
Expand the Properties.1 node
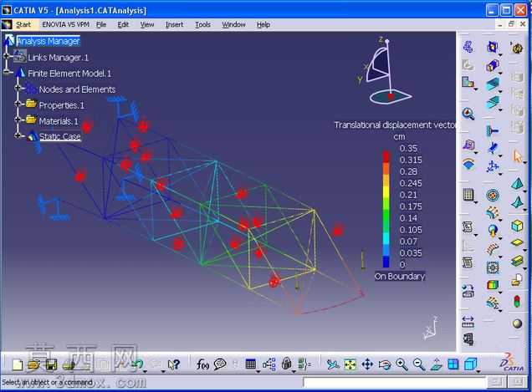tap(18, 104)
